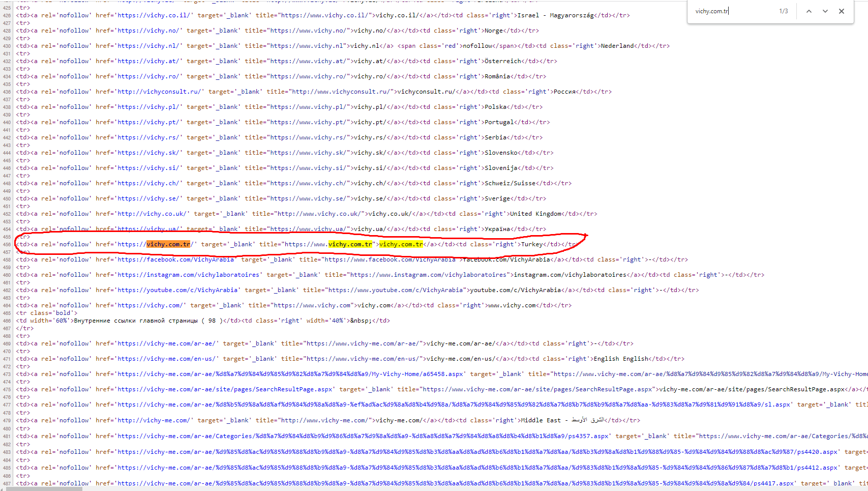Open the http://vichyconsult.ru/ href link
The image size is (868, 491).
pos(160,92)
